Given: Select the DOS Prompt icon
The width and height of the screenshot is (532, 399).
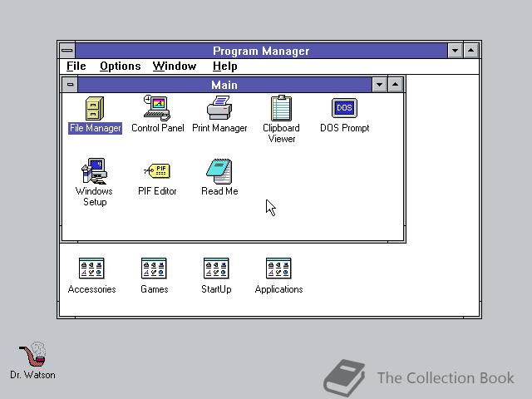Looking at the screenshot, I should 344,108.
